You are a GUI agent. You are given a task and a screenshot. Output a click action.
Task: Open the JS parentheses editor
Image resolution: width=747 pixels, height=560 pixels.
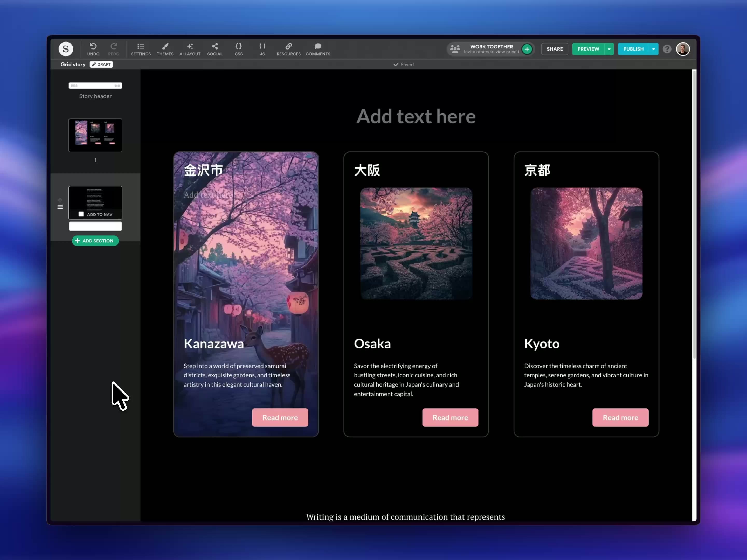[x=262, y=46]
